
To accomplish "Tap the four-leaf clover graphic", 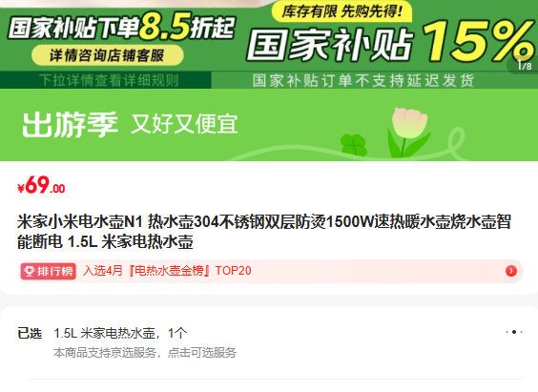I will click(353, 145).
